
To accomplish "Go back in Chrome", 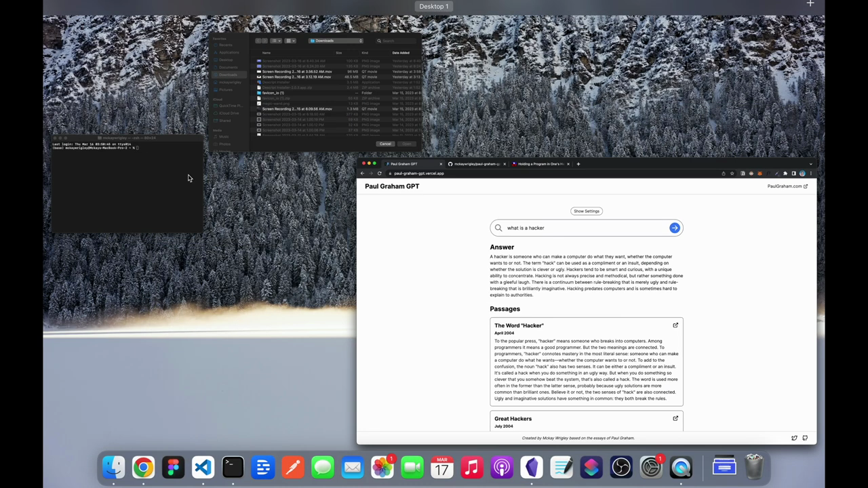I will [363, 174].
